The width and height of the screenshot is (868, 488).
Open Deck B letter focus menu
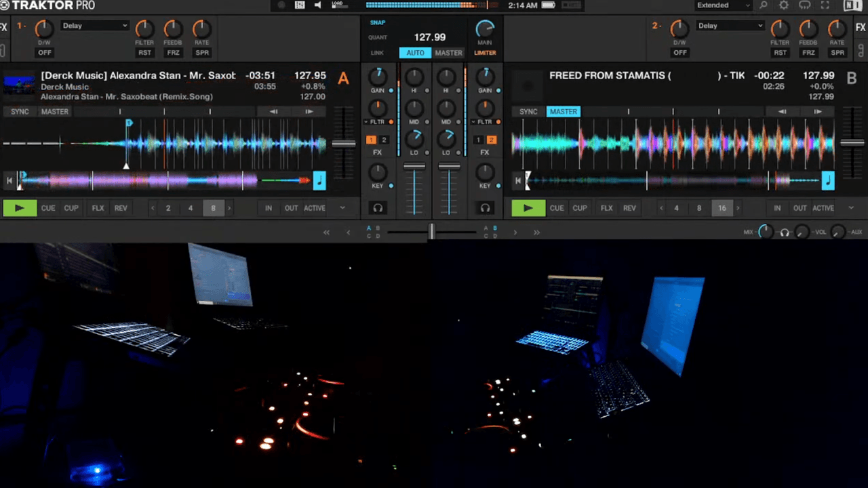(852, 79)
